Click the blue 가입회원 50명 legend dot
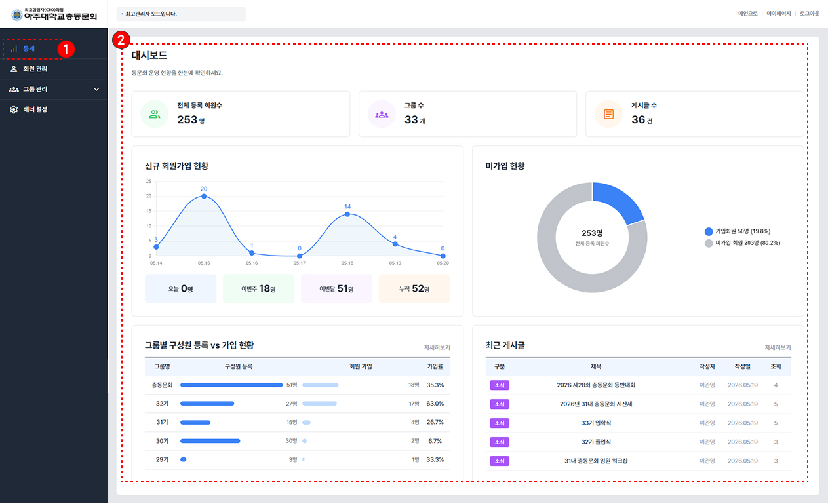 [x=709, y=231]
